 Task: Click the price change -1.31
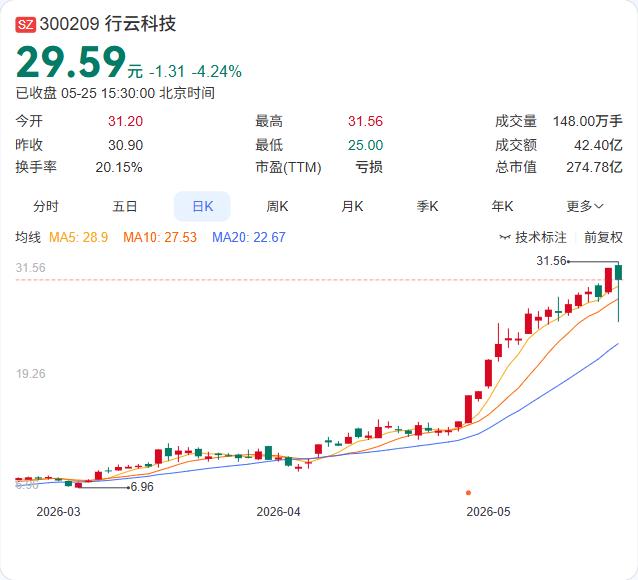coord(167,72)
